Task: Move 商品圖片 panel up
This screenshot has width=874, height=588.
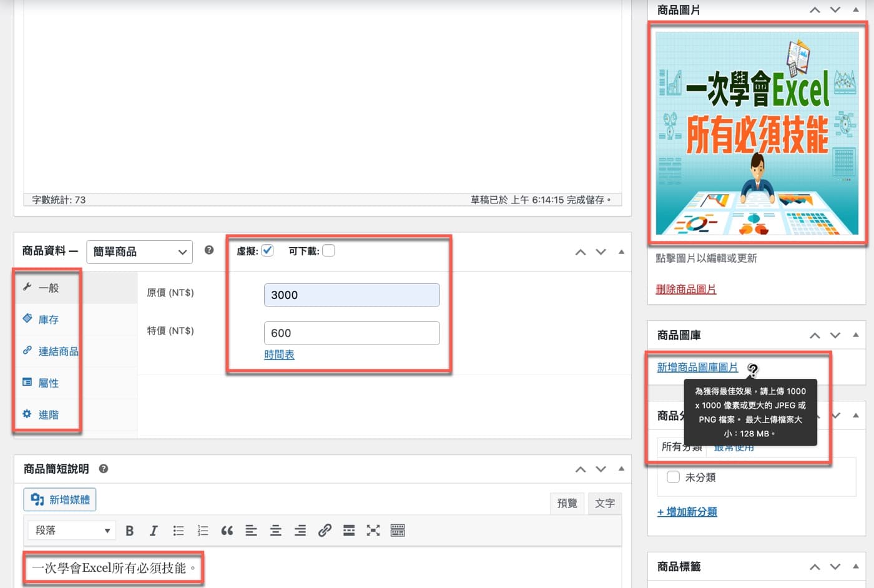Action: pos(815,10)
